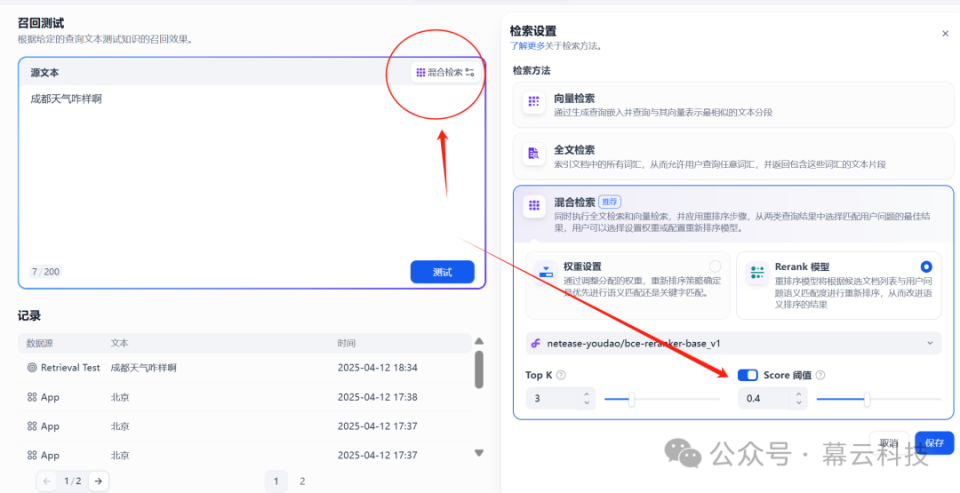
Task: Click the Top K value field showing 3
Action: [553, 399]
